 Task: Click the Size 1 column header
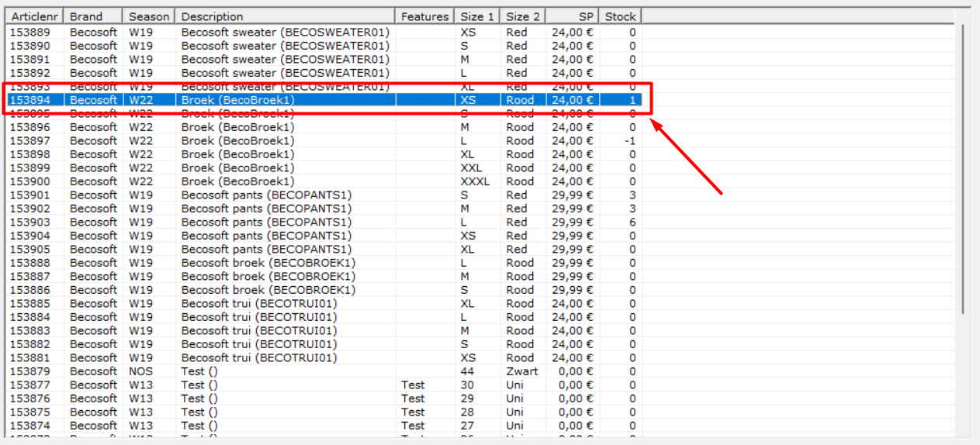[477, 16]
